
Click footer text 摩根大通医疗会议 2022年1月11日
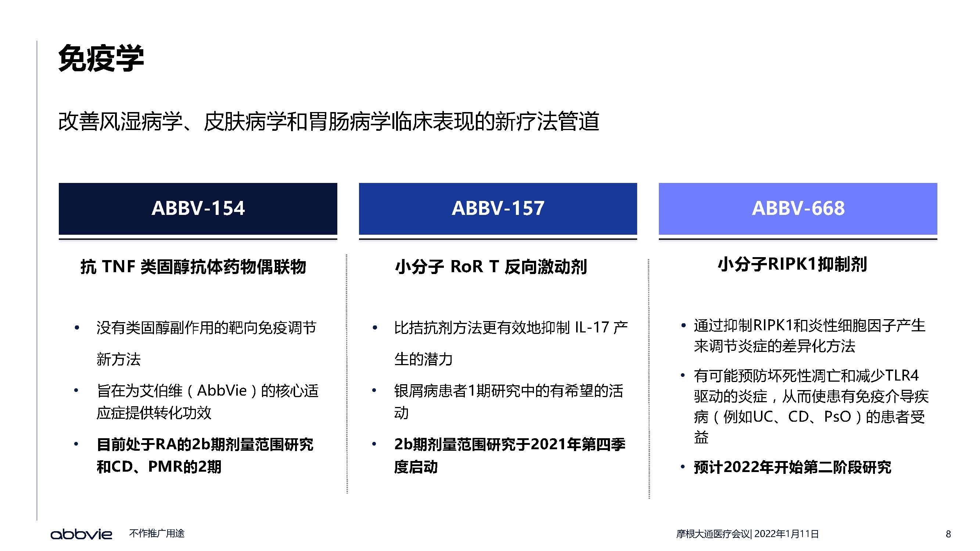click(747, 534)
